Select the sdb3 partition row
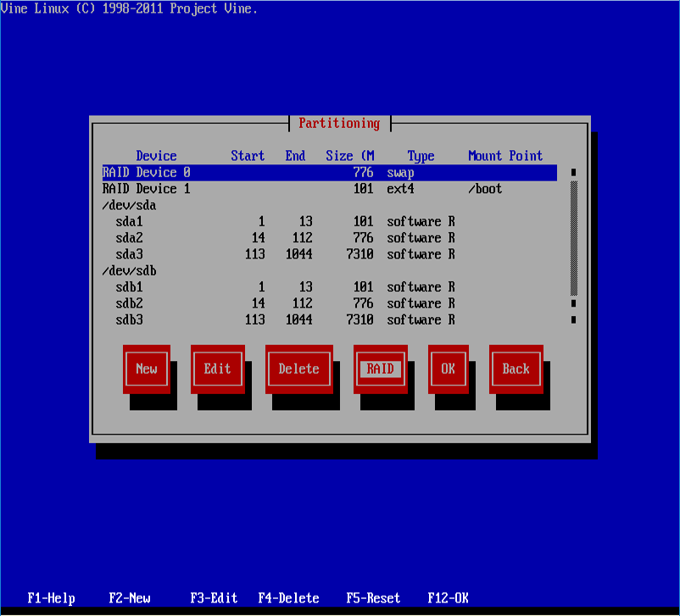The image size is (680, 616). pyautogui.click(x=330, y=320)
